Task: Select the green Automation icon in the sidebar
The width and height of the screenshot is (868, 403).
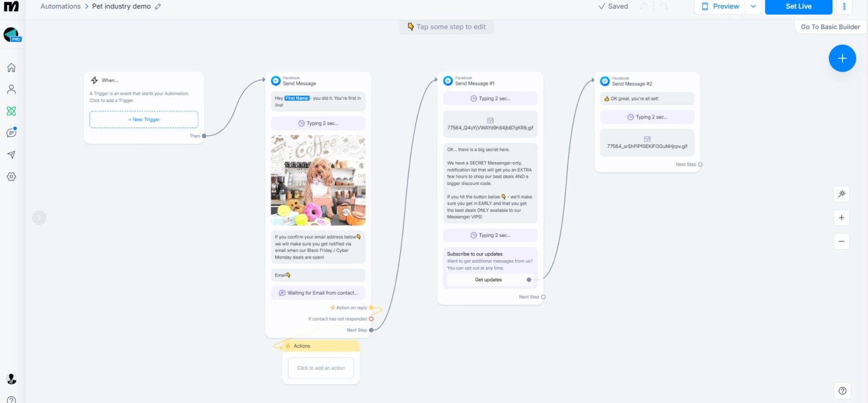Action: pyautogui.click(x=11, y=111)
